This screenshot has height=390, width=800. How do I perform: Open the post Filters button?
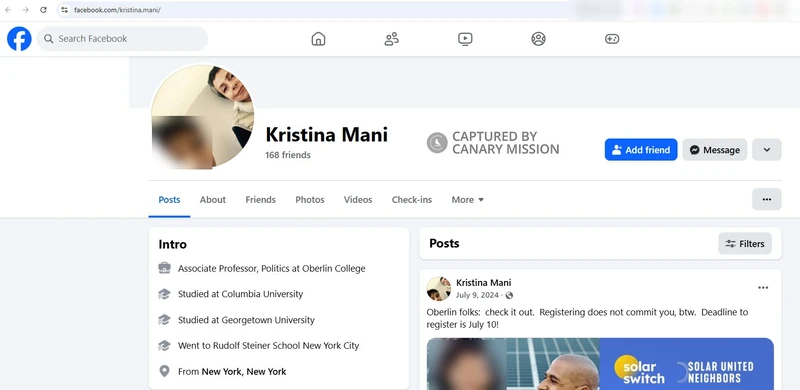[745, 243]
